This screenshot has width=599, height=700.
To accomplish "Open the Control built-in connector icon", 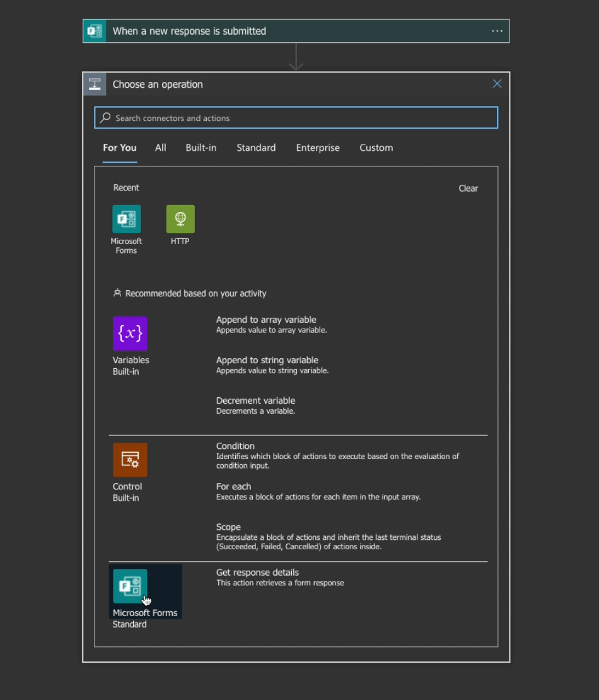I will pos(130,460).
